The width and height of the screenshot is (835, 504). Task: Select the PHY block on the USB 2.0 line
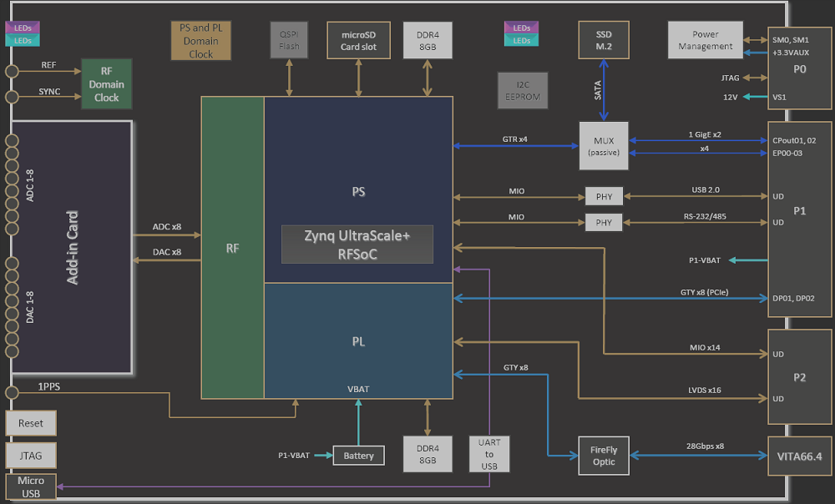[x=604, y=196]
